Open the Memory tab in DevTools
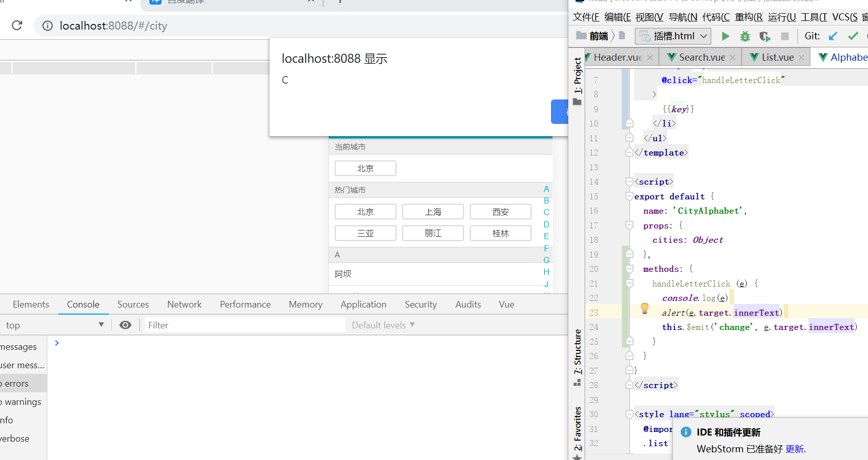868x460 pixels. 306,304
